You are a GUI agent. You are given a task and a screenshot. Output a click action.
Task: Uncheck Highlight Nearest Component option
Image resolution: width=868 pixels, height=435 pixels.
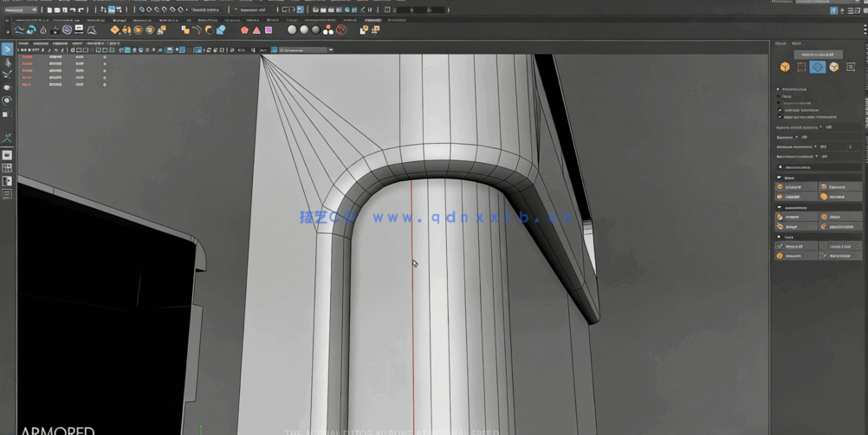(780, 117)
